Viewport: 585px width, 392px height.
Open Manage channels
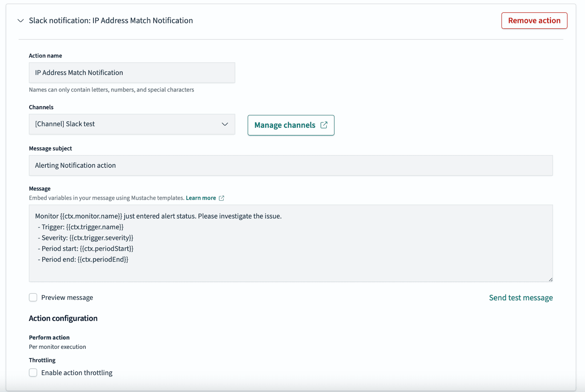(285, 125)
